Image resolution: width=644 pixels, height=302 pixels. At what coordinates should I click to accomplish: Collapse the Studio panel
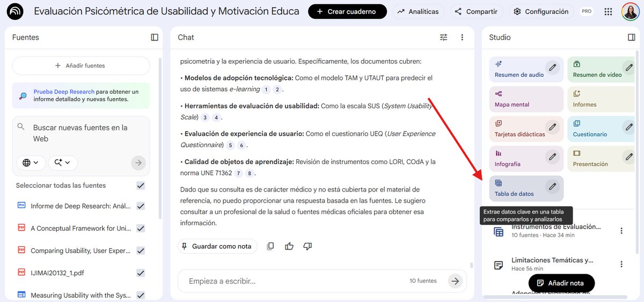point(631,37)
